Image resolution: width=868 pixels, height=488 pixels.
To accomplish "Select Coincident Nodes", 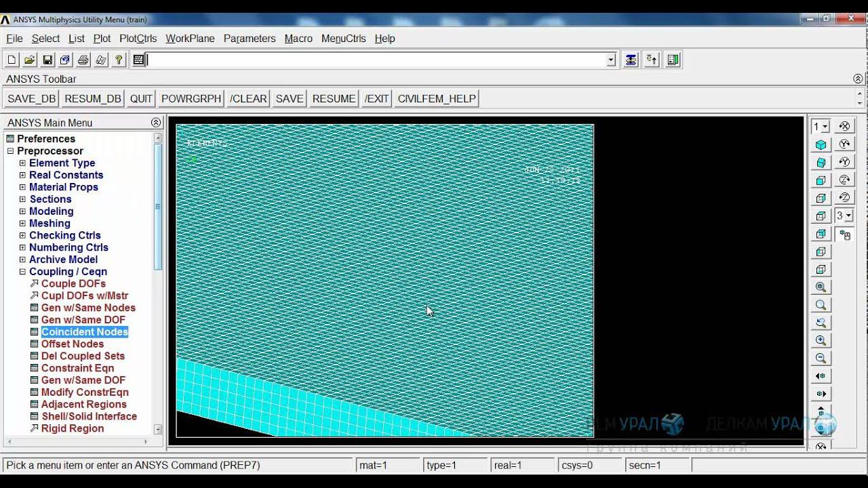I will pyautogui.click(x=85, y=332).
